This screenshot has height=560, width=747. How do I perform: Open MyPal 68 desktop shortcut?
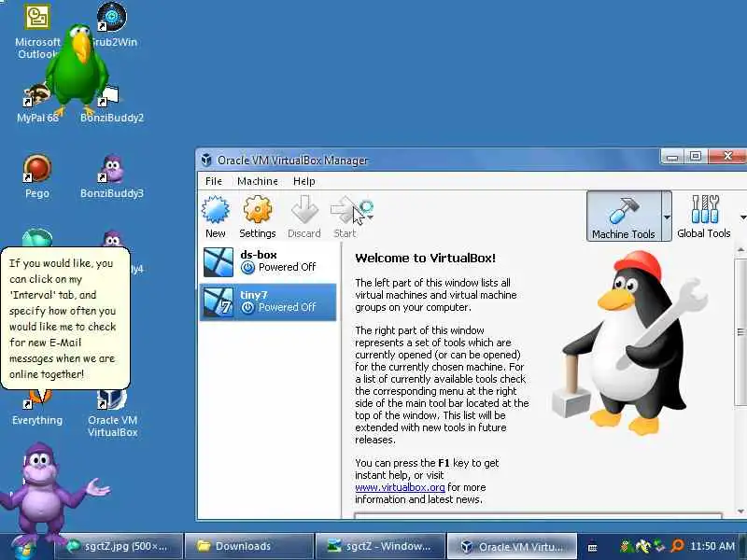tap(37, 104)
